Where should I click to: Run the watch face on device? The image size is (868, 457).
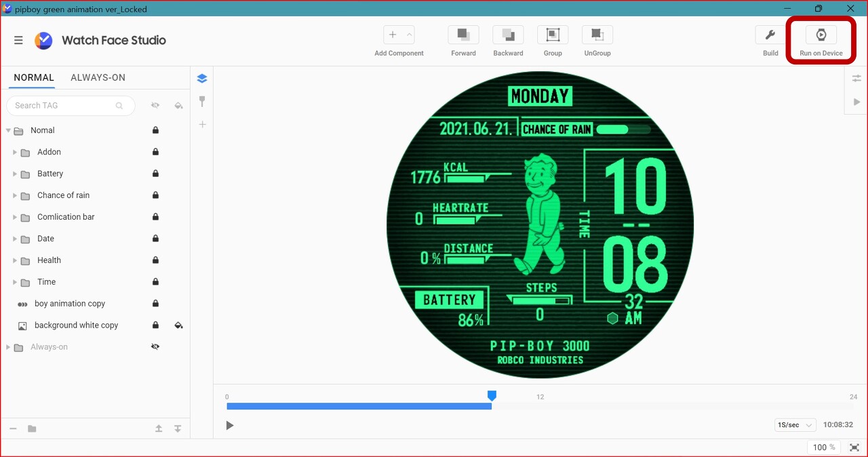click(x=821, y=35)
